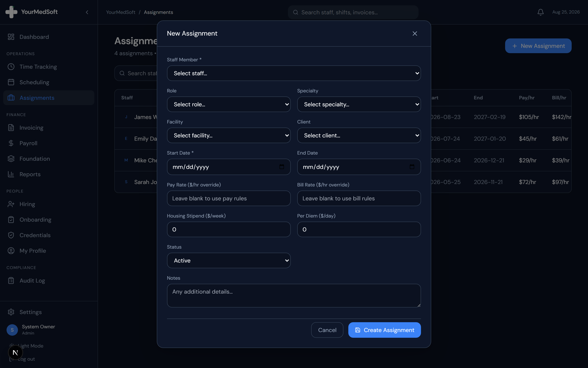Go to Credentials menu item

(49, 235)
